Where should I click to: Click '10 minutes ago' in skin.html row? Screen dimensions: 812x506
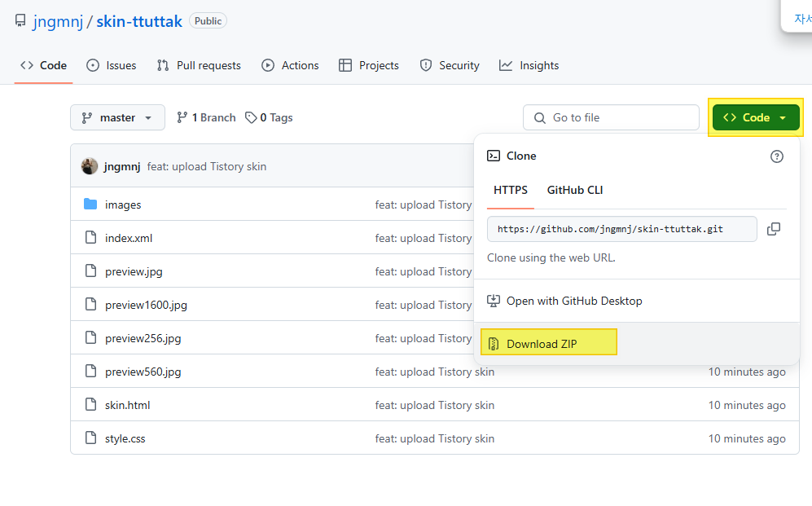747,405
